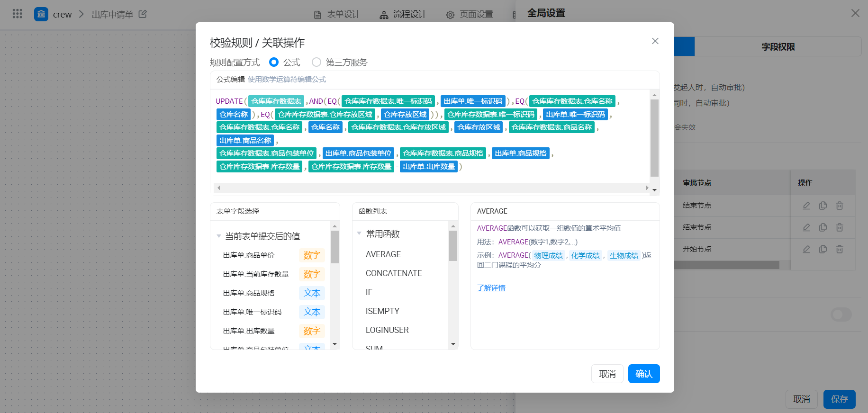Click the 出库单.商品包装单位 formula tag
Image resolution: width=868 pixels, height=413 pixels.
[359, 153]
